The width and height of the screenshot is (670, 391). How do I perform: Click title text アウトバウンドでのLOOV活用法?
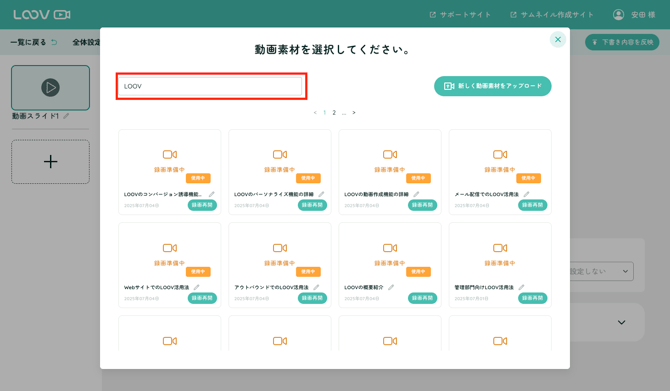(x=271, y=288)
